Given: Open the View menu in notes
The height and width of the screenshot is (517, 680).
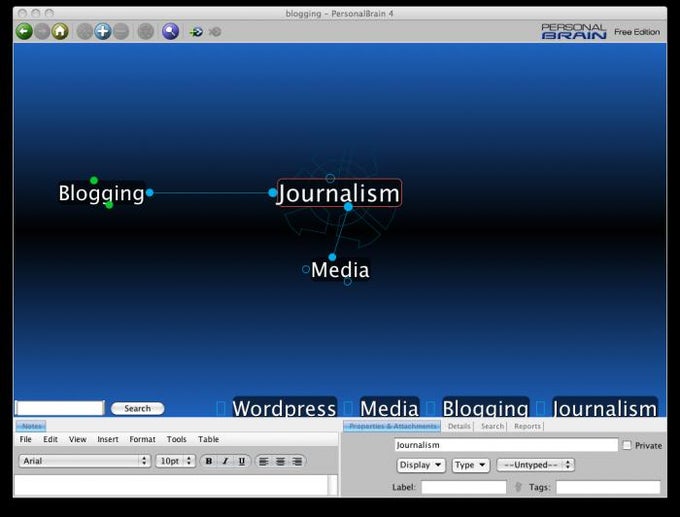Looking at the screenshot, I should 78,439.
